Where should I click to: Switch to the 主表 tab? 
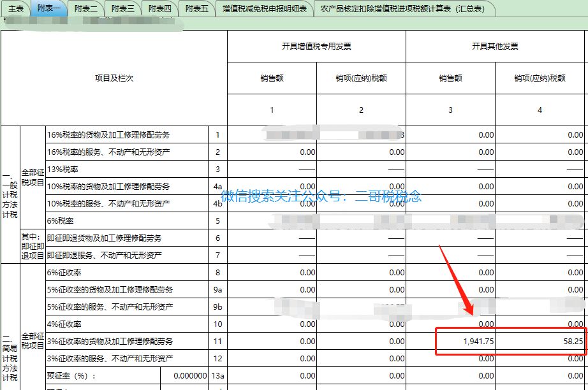click(16, 8)
